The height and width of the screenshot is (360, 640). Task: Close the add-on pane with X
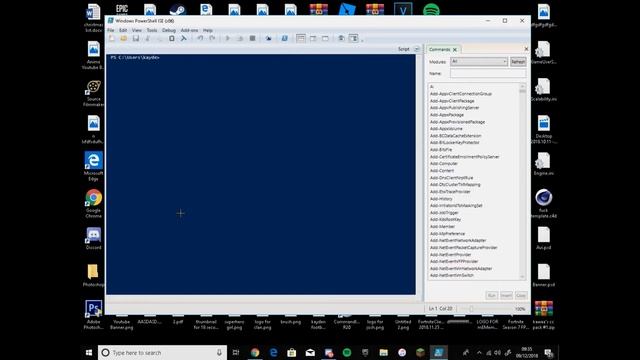click(526, 49)
